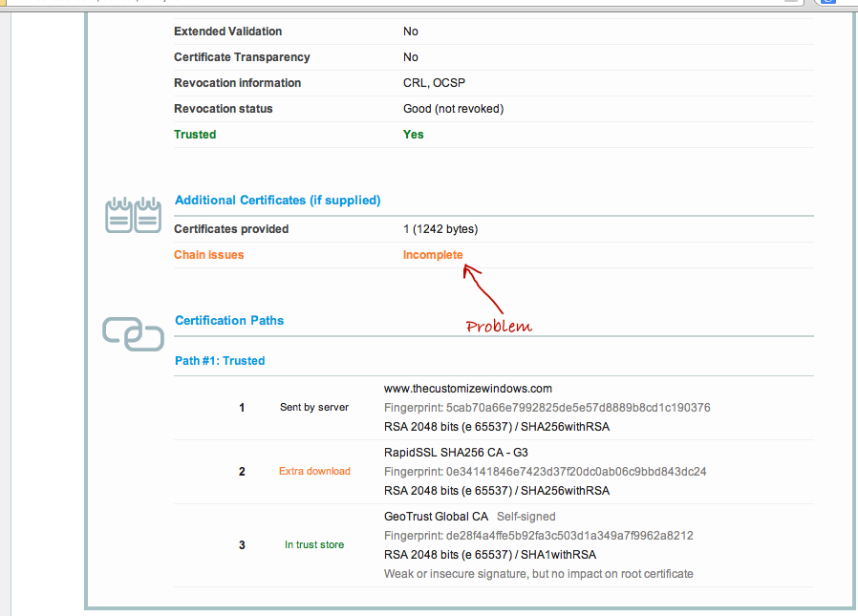Click the 'In trust store' status label

tap(314, 544)
